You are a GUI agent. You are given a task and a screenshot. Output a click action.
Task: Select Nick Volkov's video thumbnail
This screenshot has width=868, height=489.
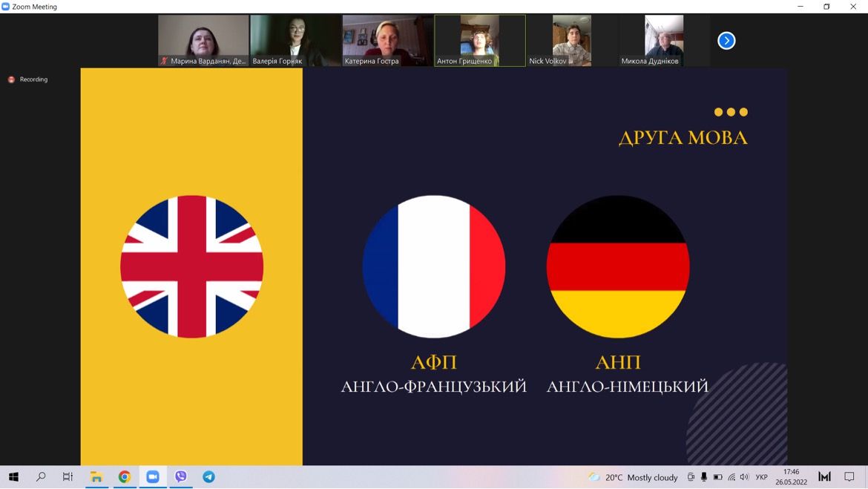[571, 41]
